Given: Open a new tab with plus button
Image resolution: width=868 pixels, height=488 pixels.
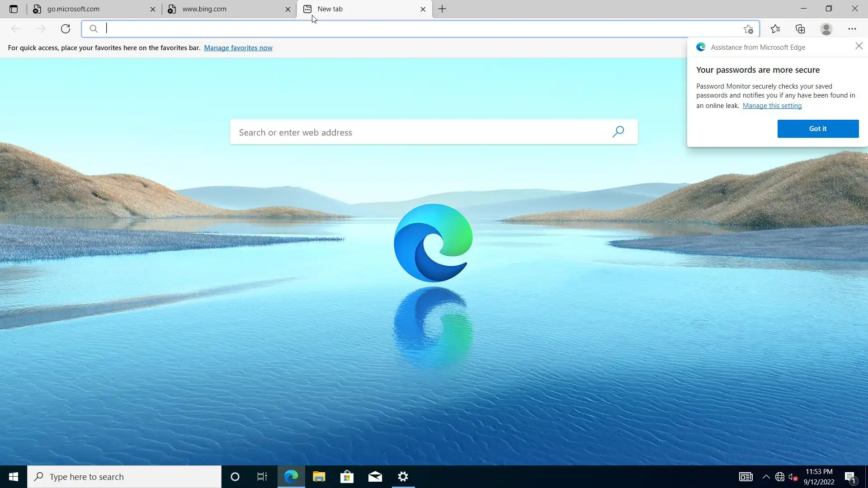Looking at the screenshot, I should coord(442,9).
